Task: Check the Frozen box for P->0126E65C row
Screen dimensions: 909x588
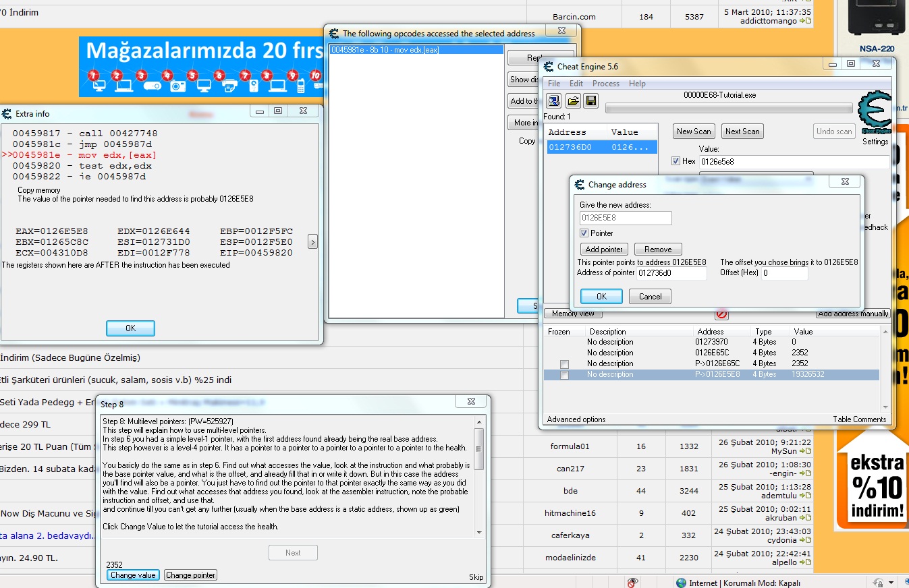Action: click(x=564, y=364)
